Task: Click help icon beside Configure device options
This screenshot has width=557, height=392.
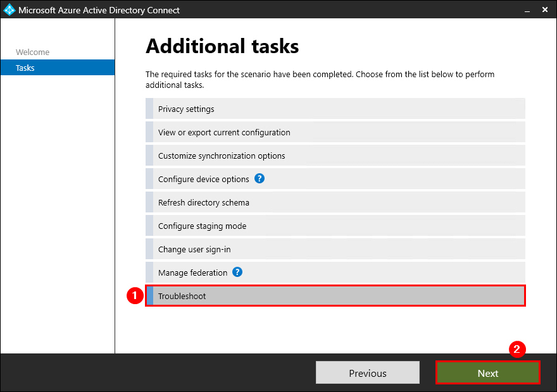Action: tap(260, 179)
